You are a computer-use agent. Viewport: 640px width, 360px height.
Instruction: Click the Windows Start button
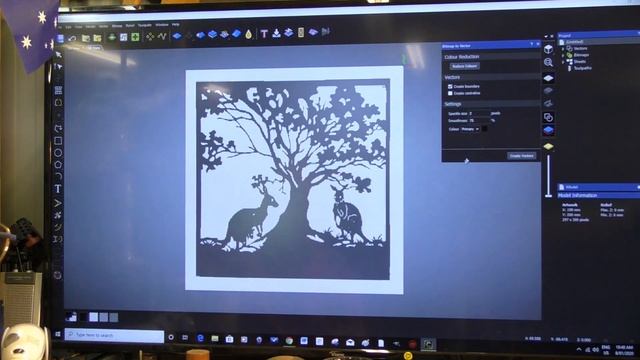pyautogui.click(x=58, y=334)
